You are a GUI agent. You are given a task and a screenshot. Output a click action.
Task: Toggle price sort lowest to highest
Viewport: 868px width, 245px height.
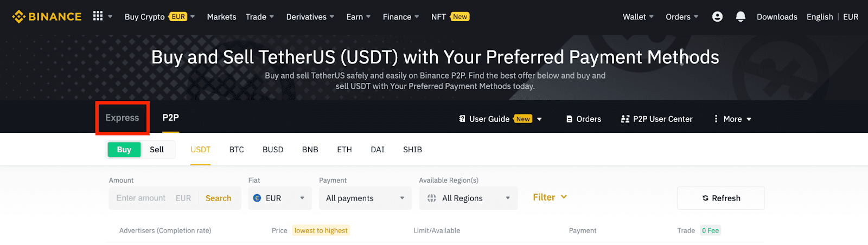[321, 230]
